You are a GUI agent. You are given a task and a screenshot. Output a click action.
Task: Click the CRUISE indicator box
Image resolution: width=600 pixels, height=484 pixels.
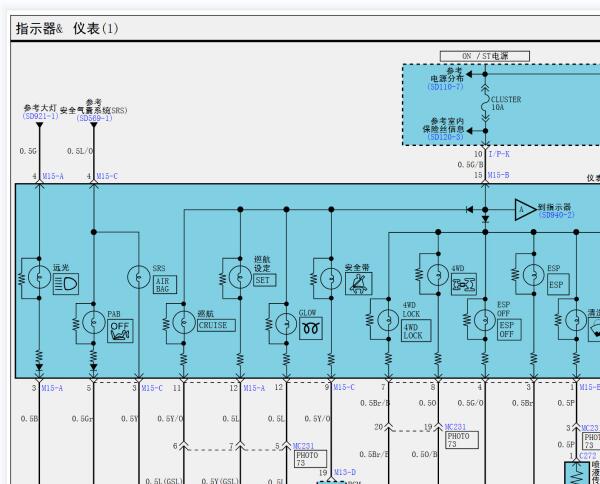[x=216, y=325]
